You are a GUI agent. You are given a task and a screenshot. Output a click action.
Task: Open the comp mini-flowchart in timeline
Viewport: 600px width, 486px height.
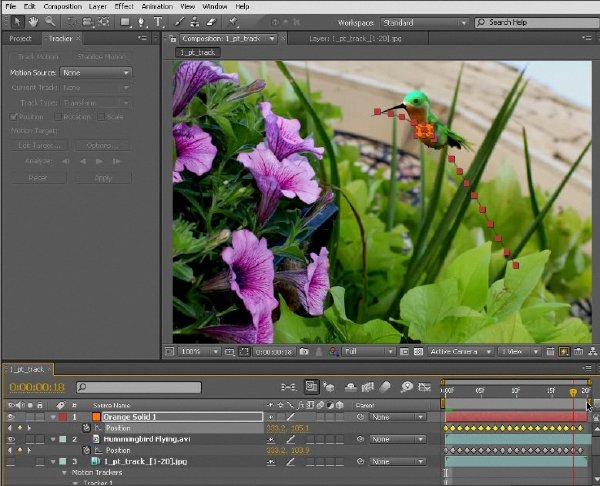288,387
